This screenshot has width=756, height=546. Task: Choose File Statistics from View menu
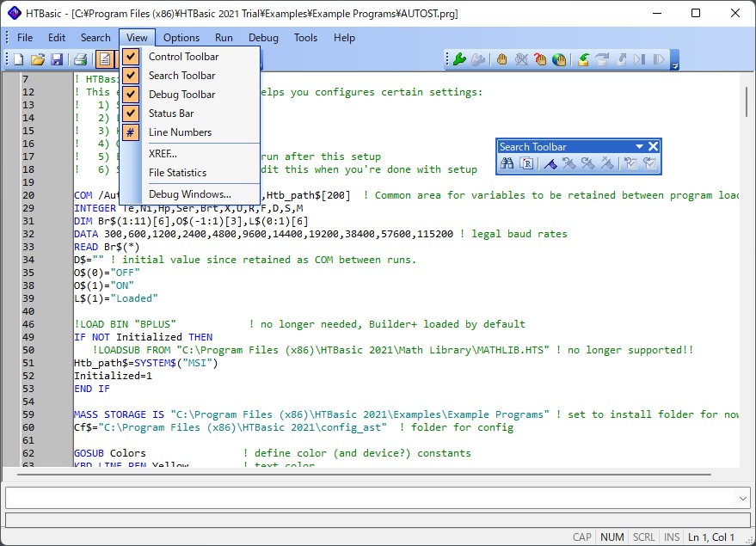click(x=190, y=173)
